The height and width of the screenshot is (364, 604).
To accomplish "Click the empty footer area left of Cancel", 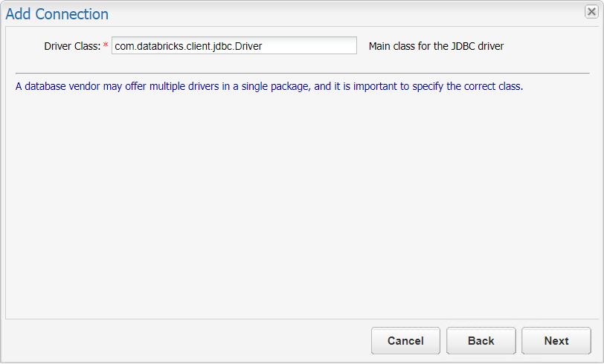I will tap(186, 341).
